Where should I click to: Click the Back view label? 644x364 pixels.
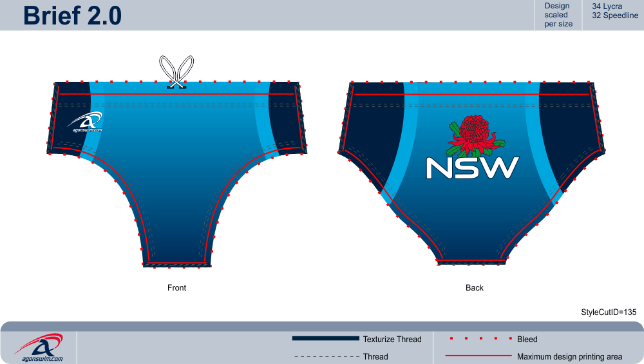[x=475, y=287]
